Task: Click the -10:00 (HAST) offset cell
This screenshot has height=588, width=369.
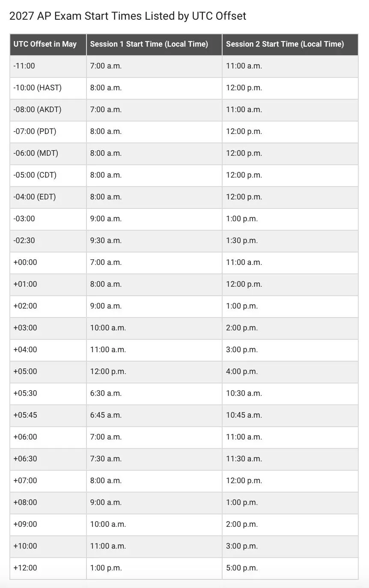Action: 48,88
